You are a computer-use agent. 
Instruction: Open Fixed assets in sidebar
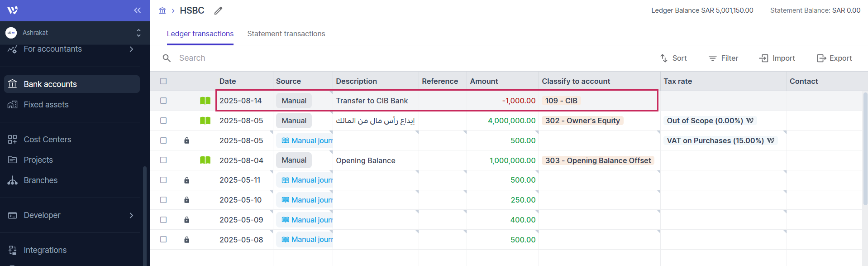click(x=46, y=105)
